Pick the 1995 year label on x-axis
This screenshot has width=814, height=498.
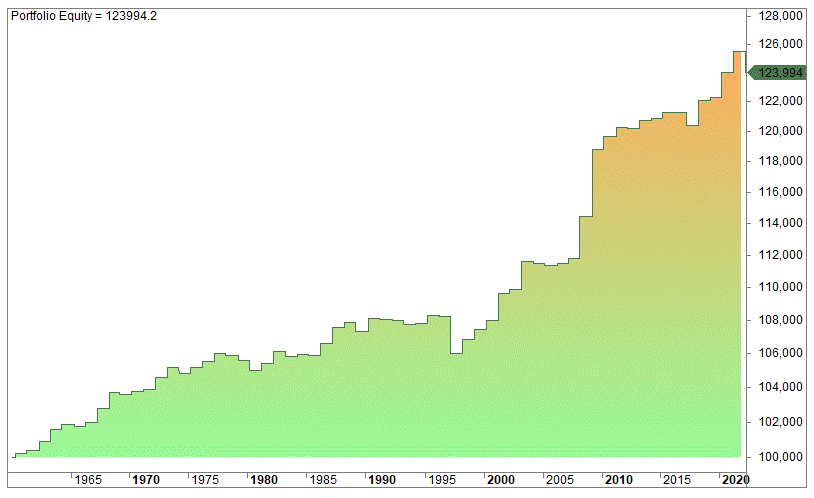coord(441,480)
